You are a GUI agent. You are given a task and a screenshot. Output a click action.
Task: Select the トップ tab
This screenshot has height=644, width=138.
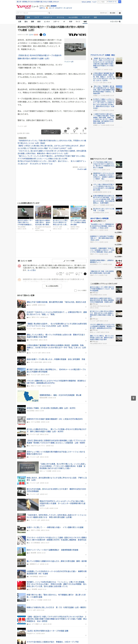coord(20,17)
